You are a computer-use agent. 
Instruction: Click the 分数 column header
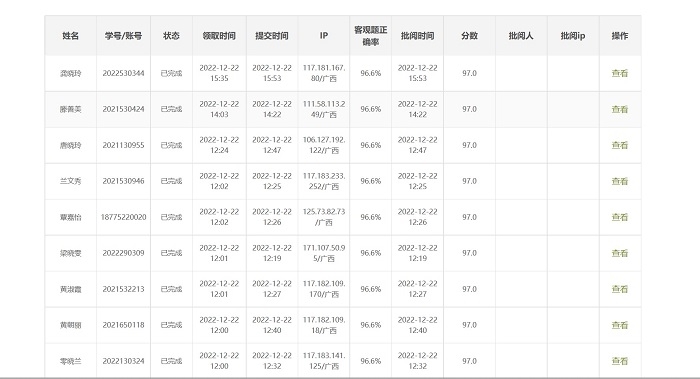pyautogui.click(x=470, y=36)
